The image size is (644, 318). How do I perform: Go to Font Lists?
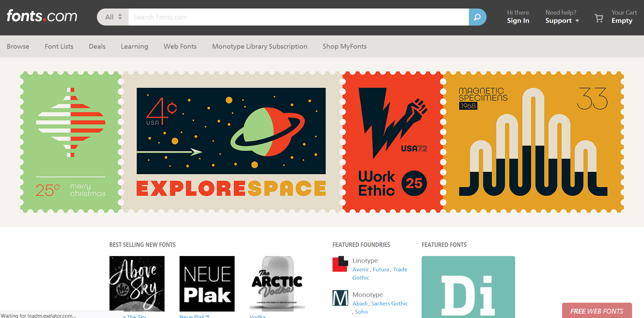(x=59, y=46)
